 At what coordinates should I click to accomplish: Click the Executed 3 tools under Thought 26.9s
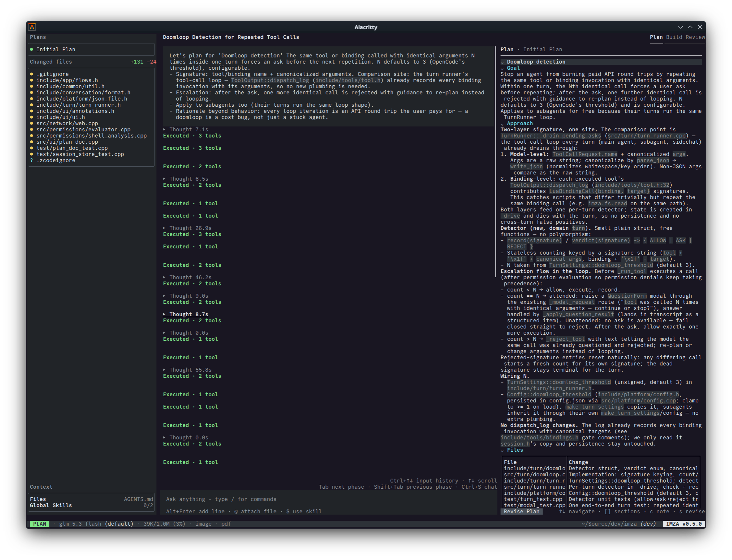point(192,234)
